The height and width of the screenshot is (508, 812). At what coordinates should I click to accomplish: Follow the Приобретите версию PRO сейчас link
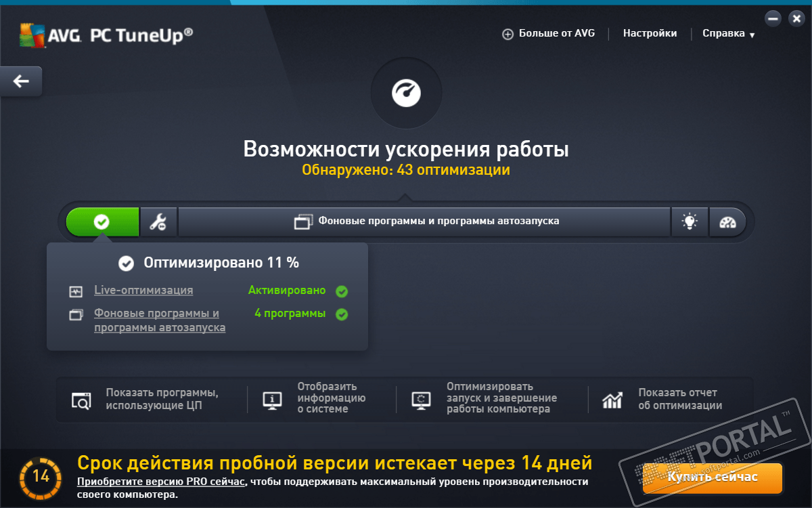[160, 482]
